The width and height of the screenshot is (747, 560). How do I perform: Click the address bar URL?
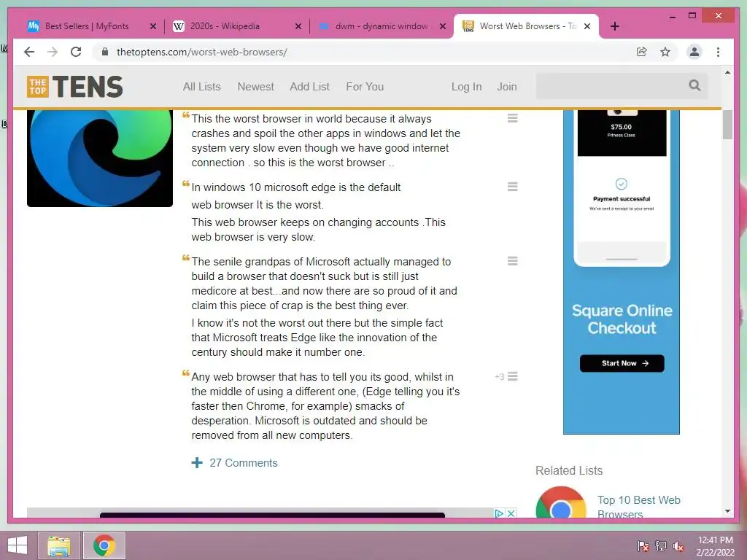[201, 52]
